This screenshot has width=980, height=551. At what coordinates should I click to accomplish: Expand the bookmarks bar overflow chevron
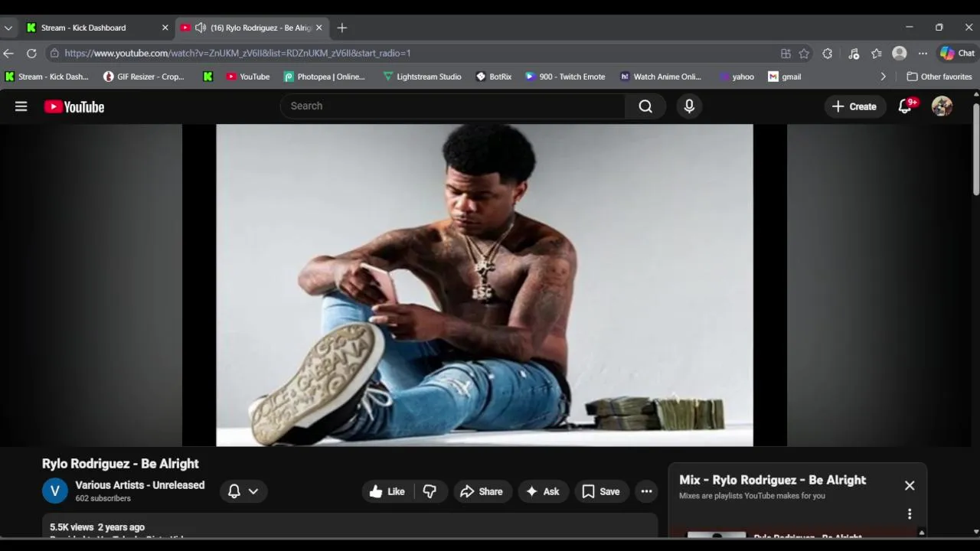coord(883,77)
